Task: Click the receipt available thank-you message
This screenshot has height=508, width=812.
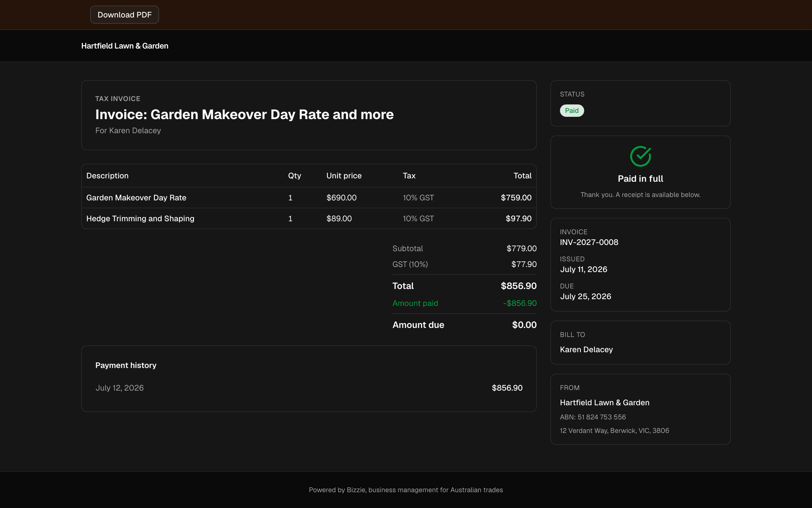Action: pos(640,195)
